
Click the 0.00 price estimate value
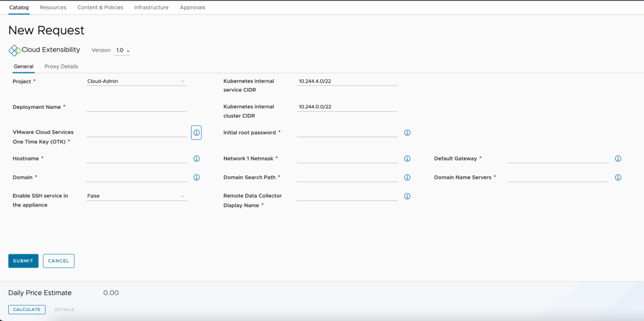(x=111, y=293)
